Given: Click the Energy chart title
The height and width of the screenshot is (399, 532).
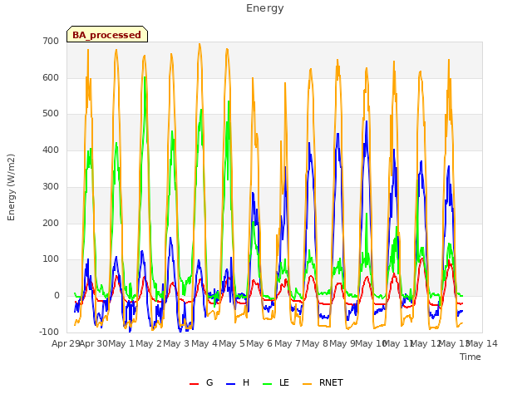Looking at the screenshot, I should [264, 8].
